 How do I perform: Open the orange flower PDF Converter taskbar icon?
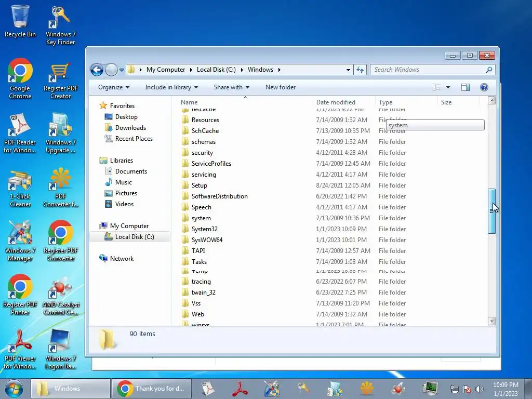(x=366, y=389)
